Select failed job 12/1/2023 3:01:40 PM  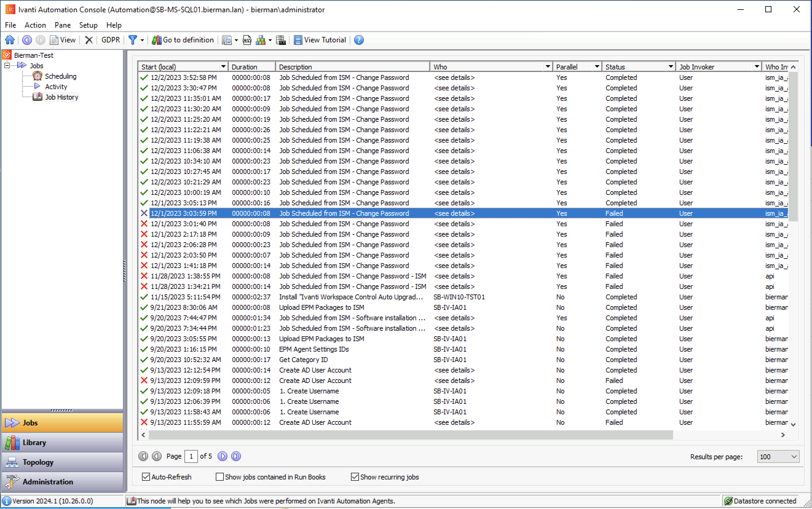[463, 223]
